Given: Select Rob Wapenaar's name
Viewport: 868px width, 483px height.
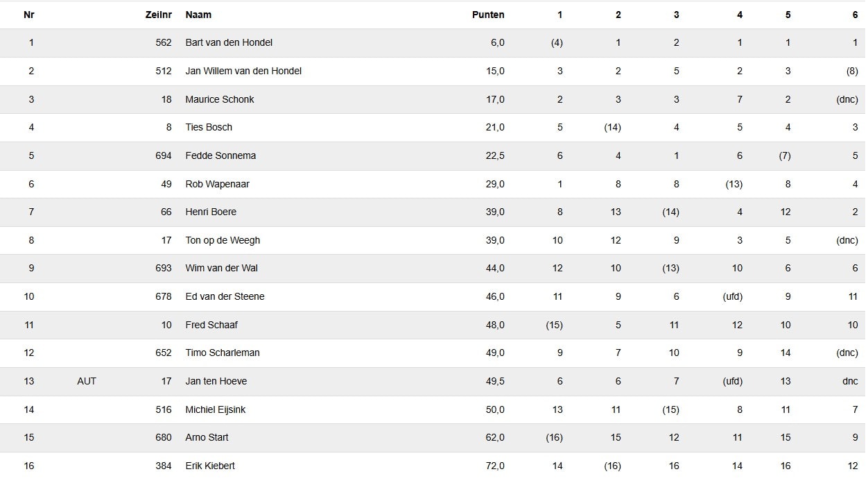Looking at the screenshot, I should 217,184.
